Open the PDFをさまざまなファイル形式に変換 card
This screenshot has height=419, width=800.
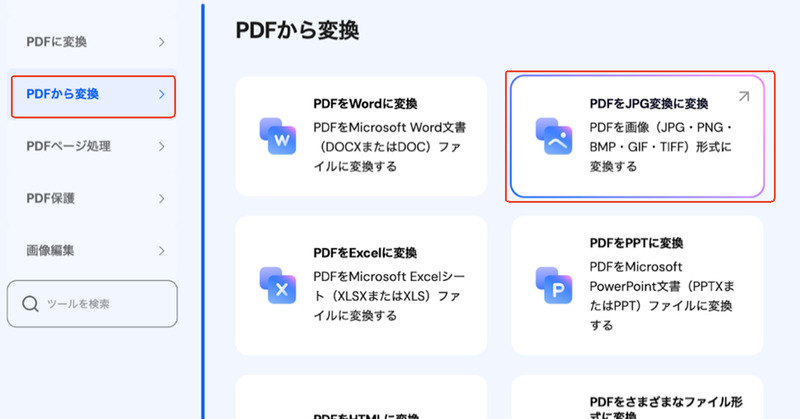(637, 400)
